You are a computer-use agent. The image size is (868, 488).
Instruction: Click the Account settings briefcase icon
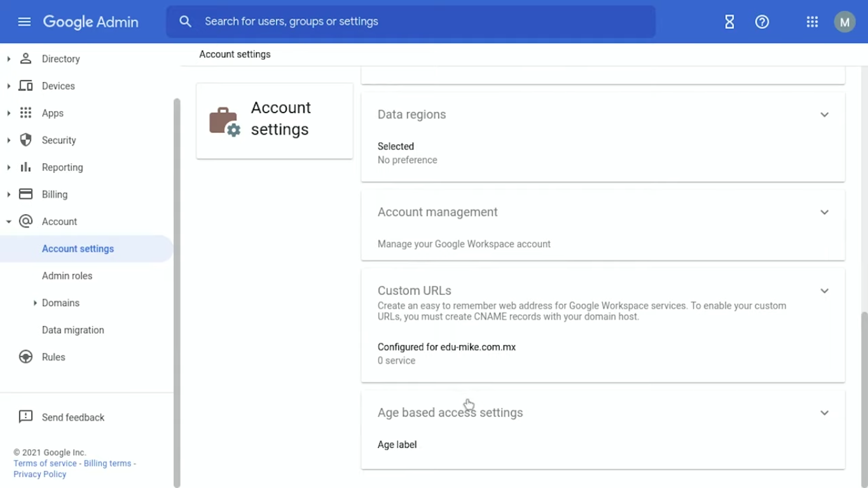click(224, 121)
